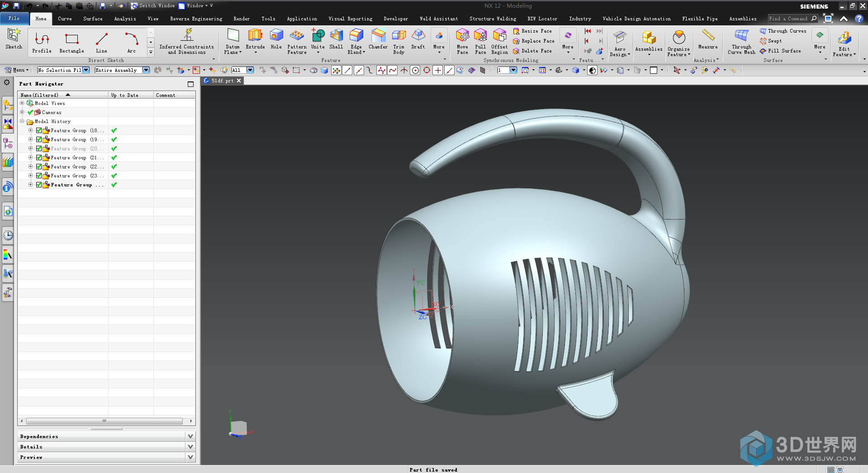Click Resize Face command
The width and height of the screenshot is (868, 473).
532,31
